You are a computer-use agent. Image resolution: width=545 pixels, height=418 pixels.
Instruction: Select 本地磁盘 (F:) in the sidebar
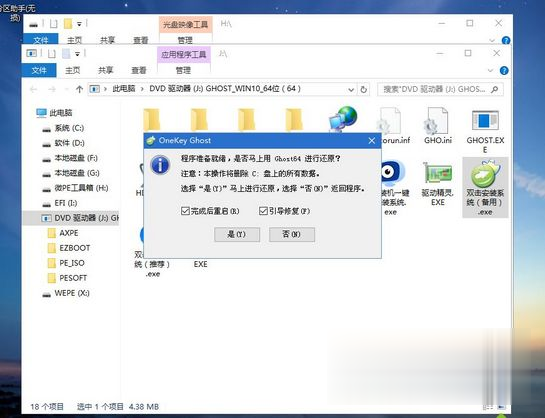tap(76, 158)
